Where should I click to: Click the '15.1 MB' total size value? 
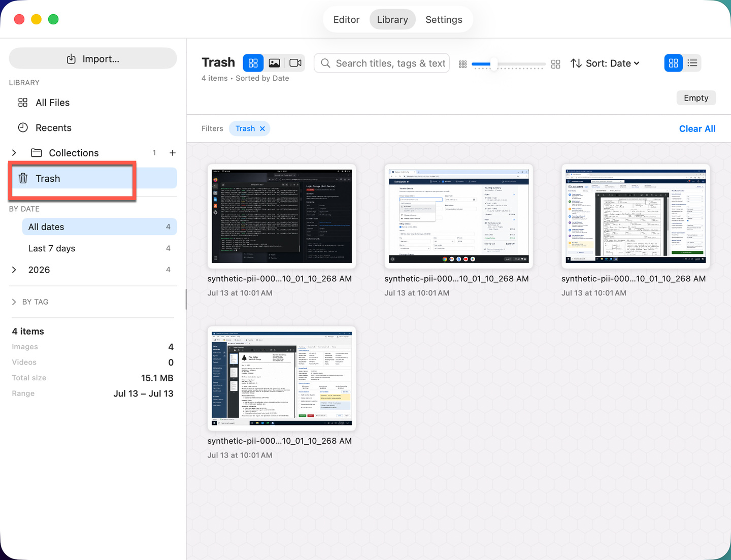(x=157, y=378)
